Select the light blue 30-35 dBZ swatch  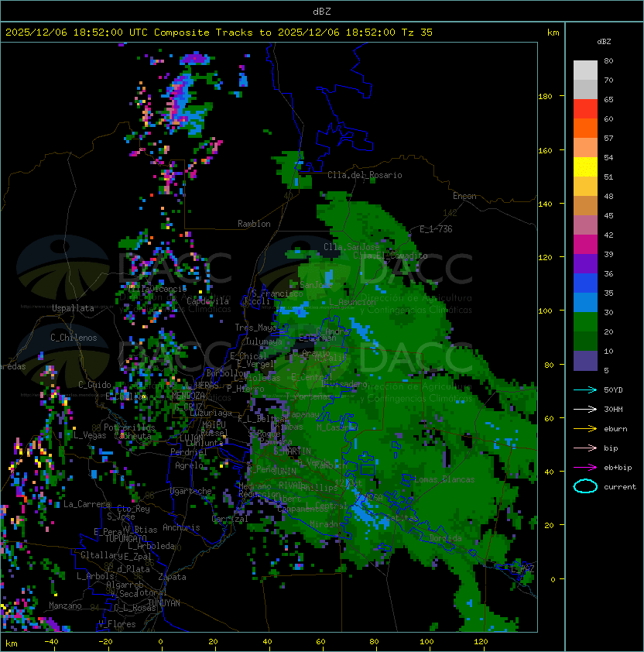tap(585, 303)
